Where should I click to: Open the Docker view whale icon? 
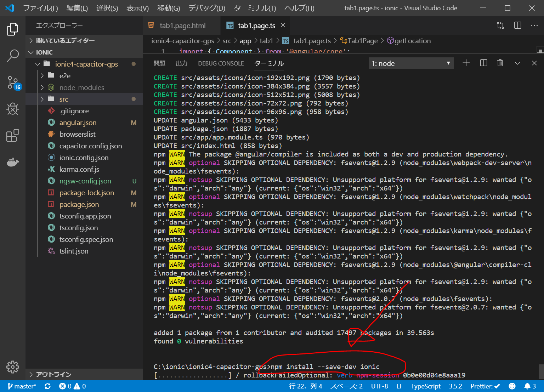tap(13, 162)
